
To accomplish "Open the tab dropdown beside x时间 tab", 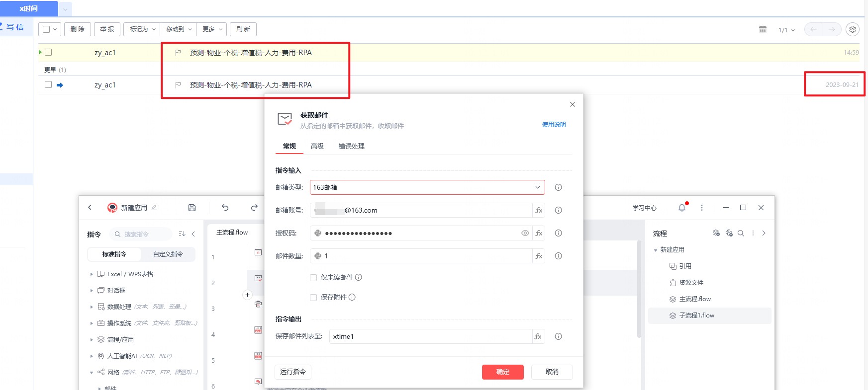I will click(x=65, y=9).
